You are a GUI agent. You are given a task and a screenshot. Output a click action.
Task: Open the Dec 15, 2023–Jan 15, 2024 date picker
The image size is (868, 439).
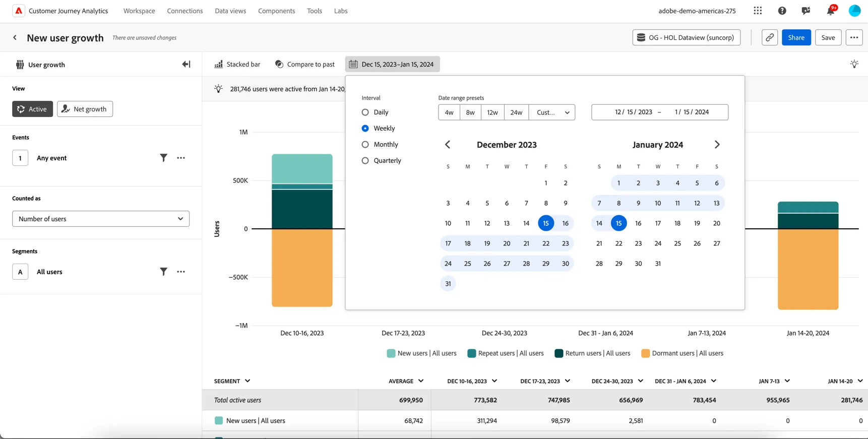392,64
